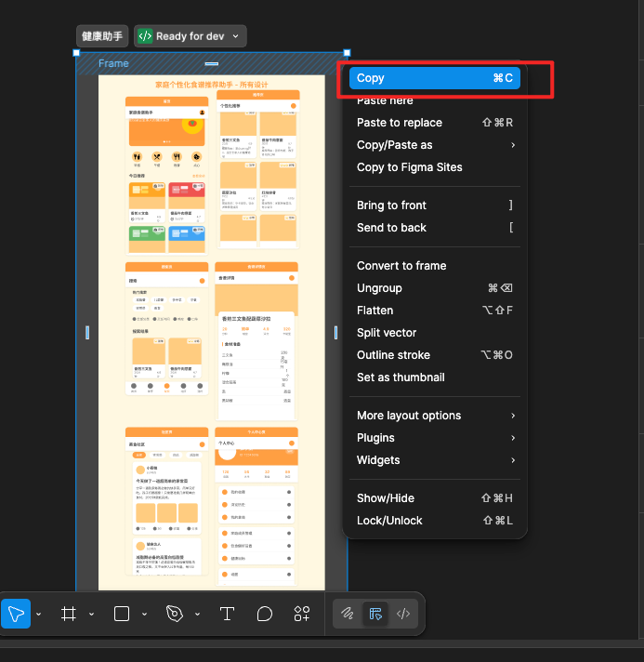This screenshot has width=644, height=662.
Task: Click the right edge resize handle
Action: pyautogui.click(x=335, y=332)
